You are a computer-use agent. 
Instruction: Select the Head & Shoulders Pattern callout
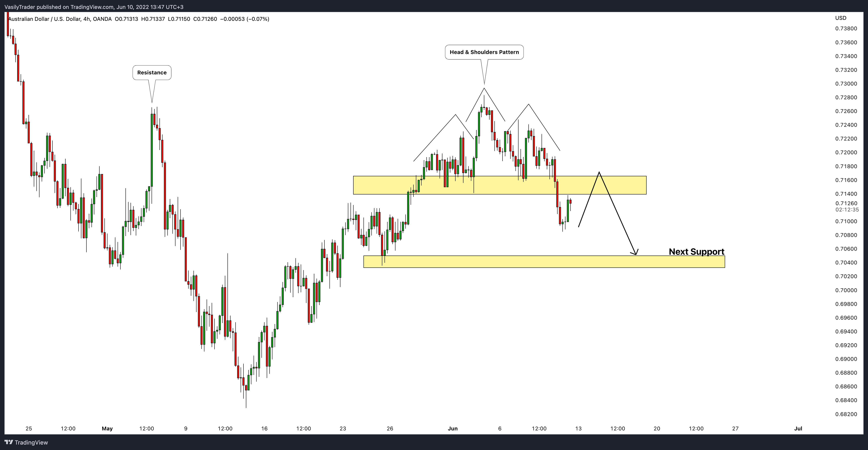click(x=484, y=52)
